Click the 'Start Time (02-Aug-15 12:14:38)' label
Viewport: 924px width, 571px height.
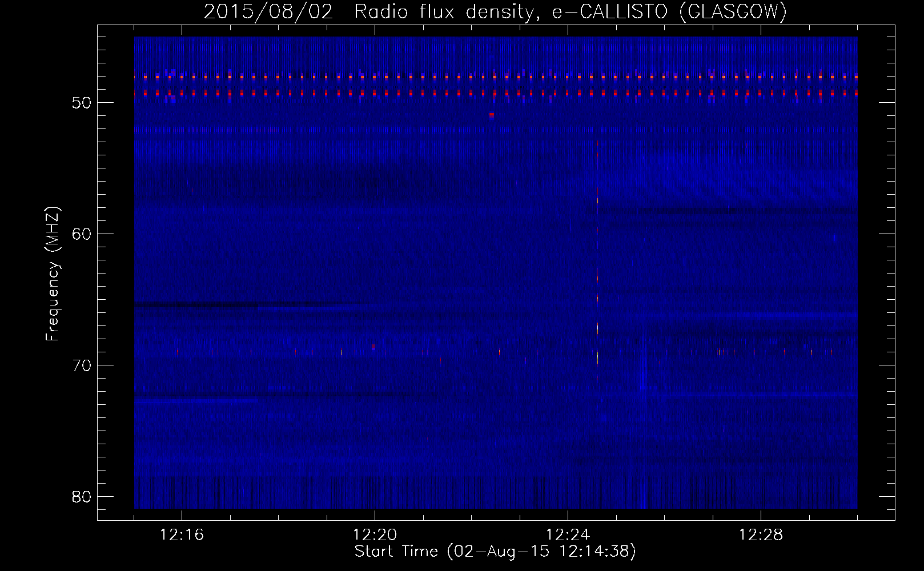coord(495,552)
